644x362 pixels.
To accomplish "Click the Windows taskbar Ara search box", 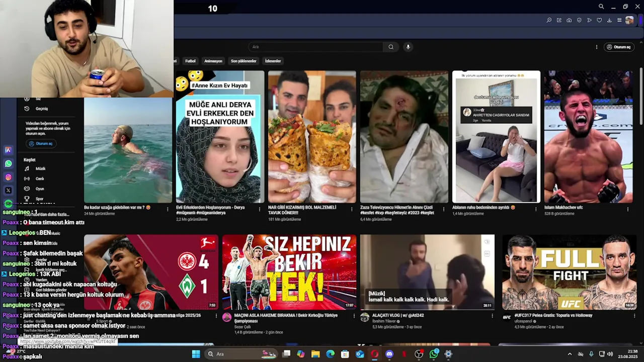I will point(240,354).
